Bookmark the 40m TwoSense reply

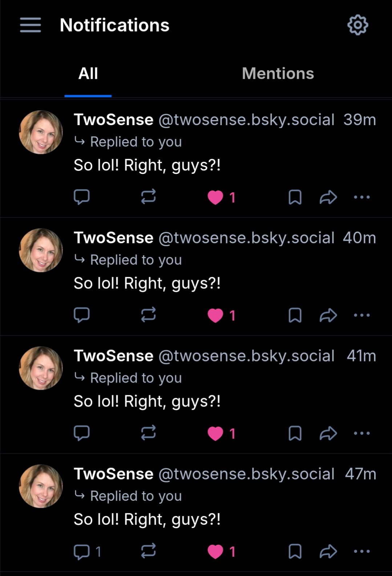coord(295,315)
